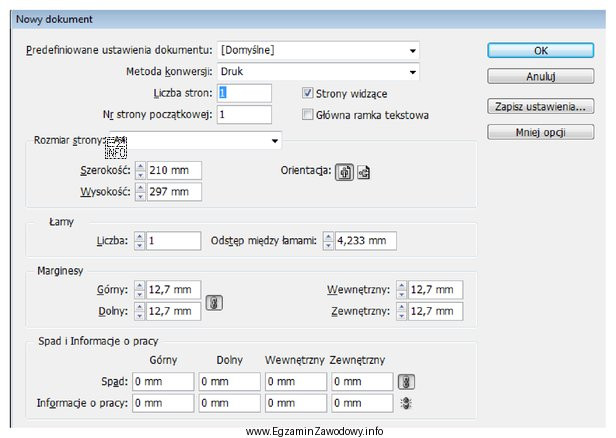
Task: Increase Górny margin with up arrow
Action: coord(139,286)
